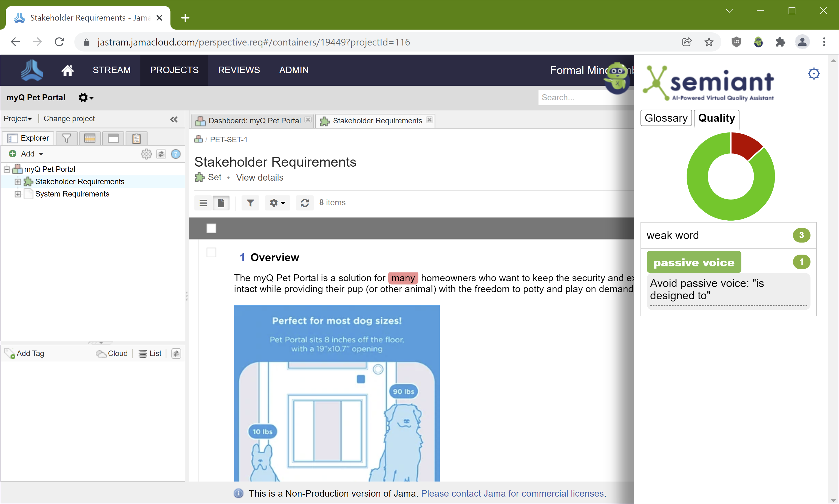Switch to the Glossary tab
The image size is (839, 504).
click(666, 118)
